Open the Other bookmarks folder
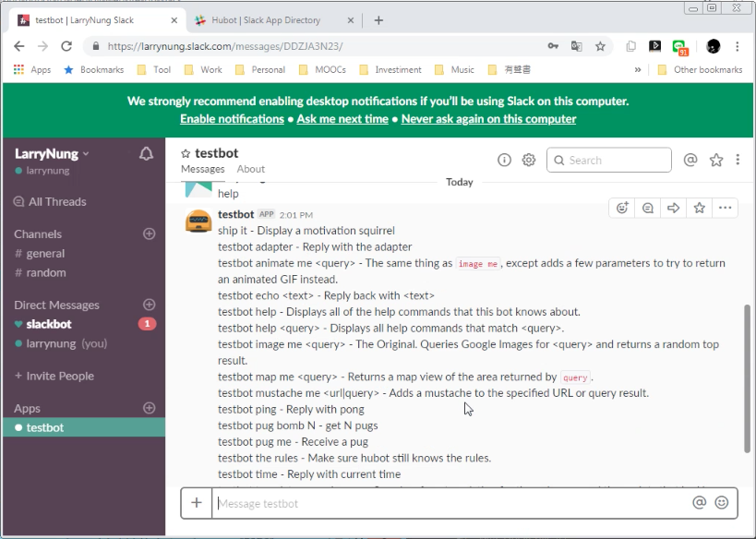756x539 pixels. pos(700,69)
